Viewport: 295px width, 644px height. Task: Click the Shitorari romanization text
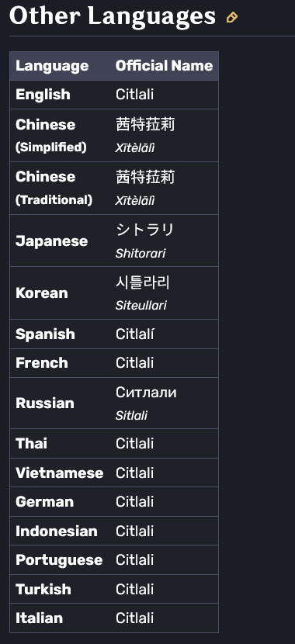(141, 254)
